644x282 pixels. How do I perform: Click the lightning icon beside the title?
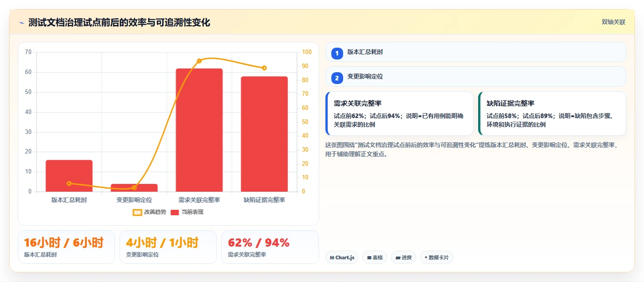click(x=21, y=23)
